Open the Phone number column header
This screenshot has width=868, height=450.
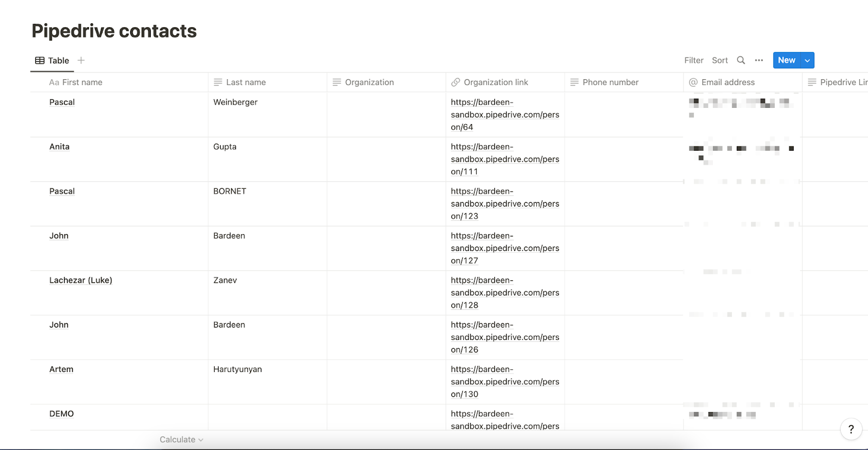pos(624,82)
